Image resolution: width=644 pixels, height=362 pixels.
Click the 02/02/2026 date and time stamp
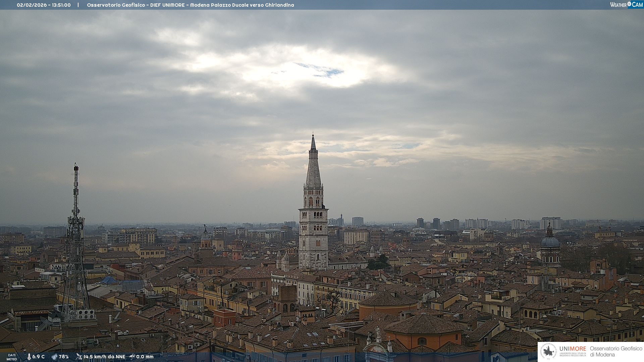pos(44,5)
